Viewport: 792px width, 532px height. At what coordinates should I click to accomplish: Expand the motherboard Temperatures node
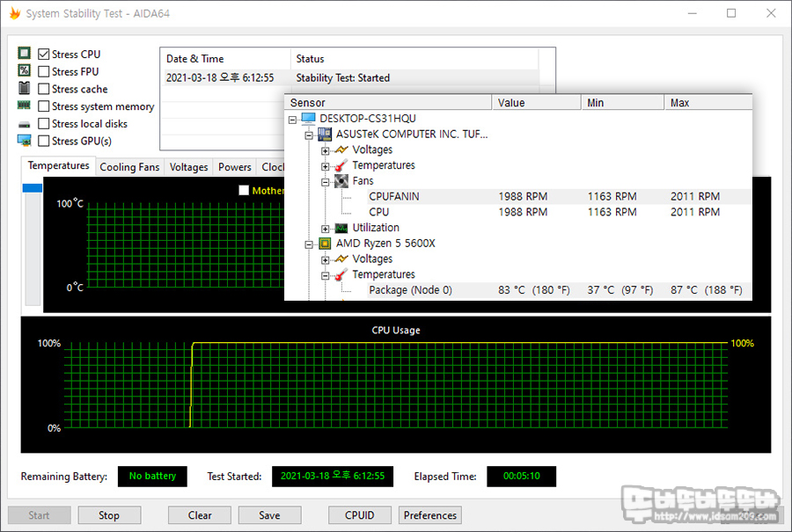[326, 166]
